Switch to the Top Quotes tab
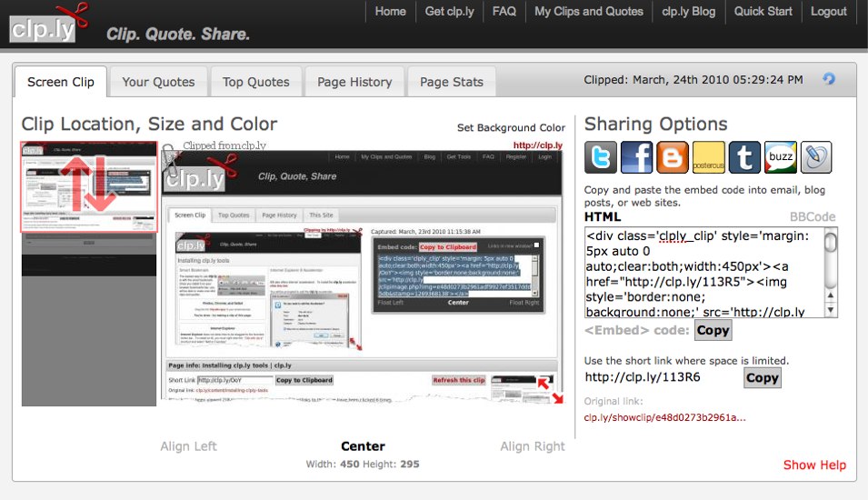This screenshot has height=500, width=868. pos(255,82)
